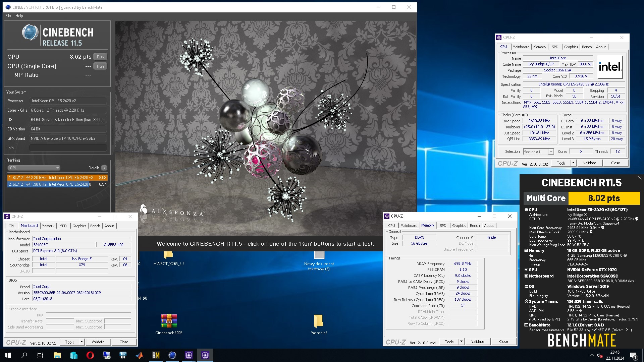Select the Yasmela2 desktop folder
Image resolution: width=644 pixels, height=362 pixels.
319,324
